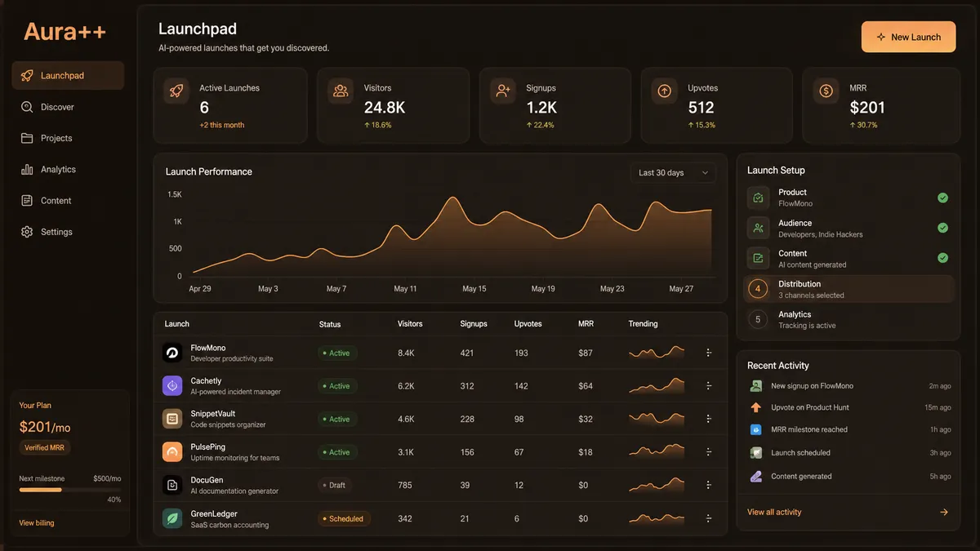Click the Draft status badge for DocuGen

point(335,485)
